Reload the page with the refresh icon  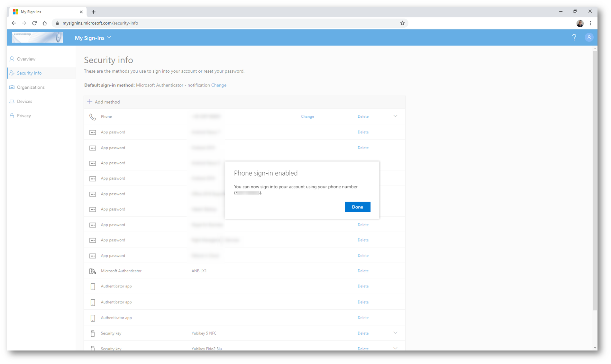tap(34, 23)
